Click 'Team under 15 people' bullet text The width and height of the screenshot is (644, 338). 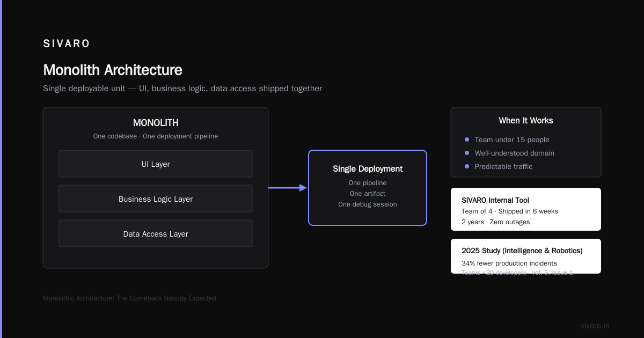pyautogui.click(x=512, y=139)
